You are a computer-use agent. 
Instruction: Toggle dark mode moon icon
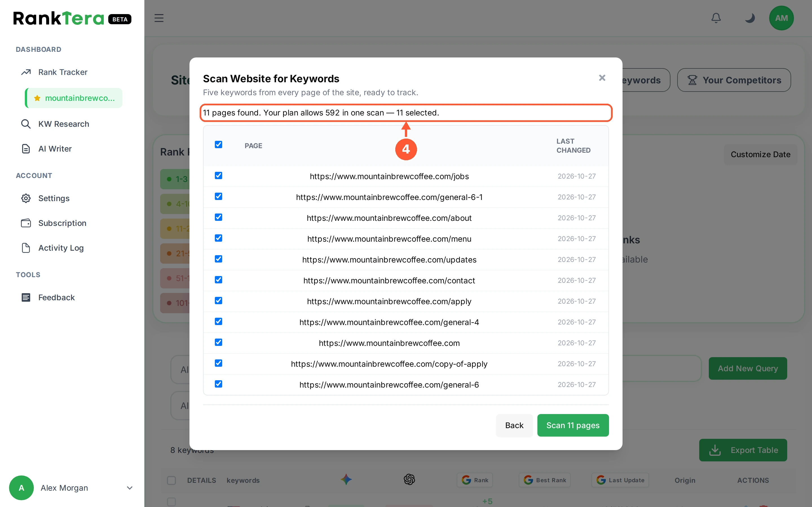pyautogui.click(x=750, y=18)
